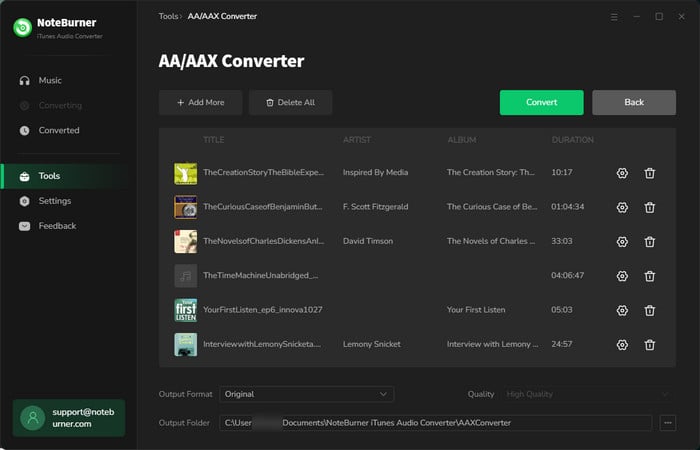Click the TITLE column header

pos(214,140)
